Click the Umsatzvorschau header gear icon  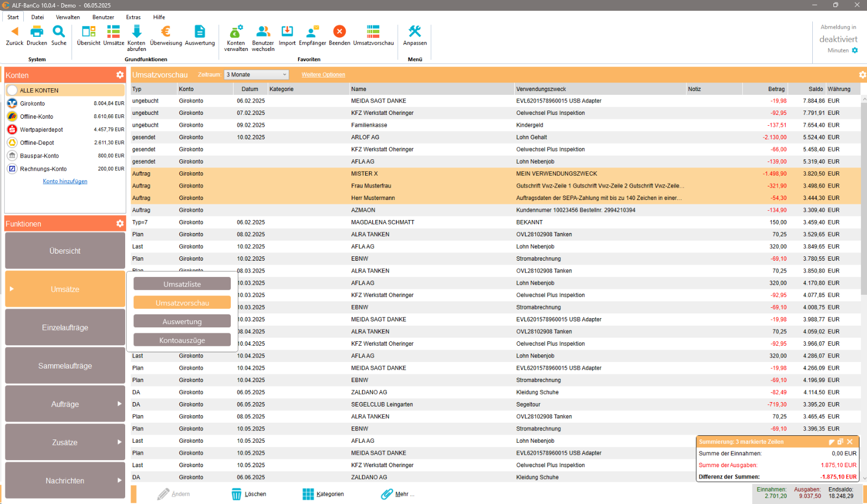862,75
